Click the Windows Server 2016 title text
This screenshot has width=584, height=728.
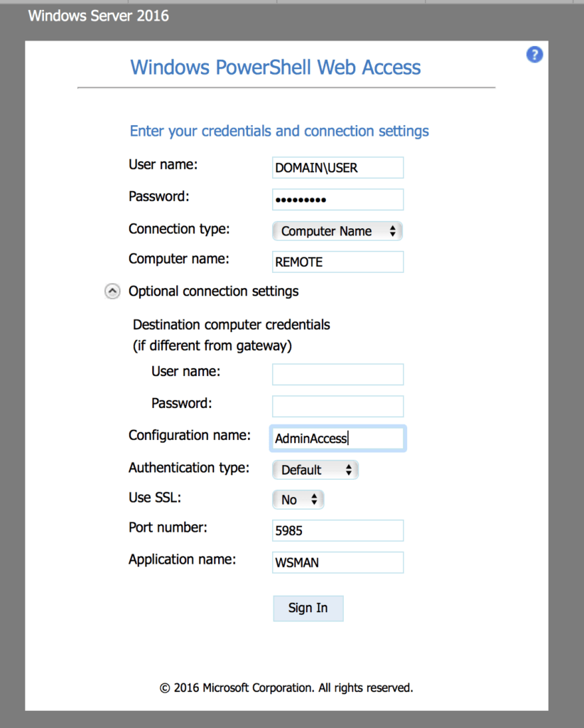tap(98, 16)
